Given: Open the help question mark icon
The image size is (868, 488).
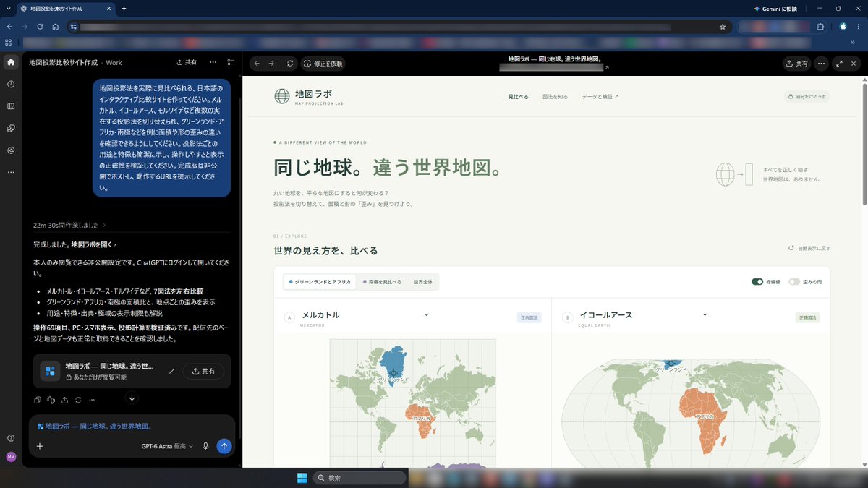Looking at the screenshot, I should [x=11, y=438].
